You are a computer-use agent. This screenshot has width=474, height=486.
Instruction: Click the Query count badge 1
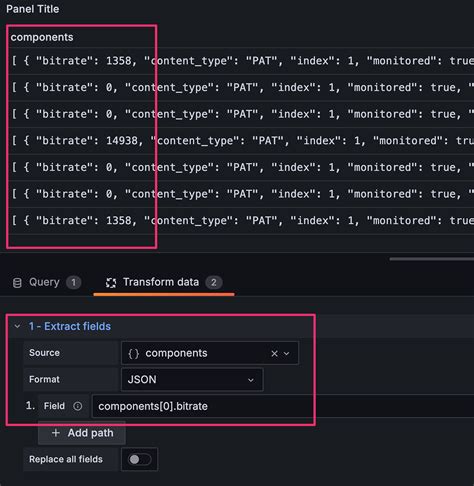[x=74, y=283]
